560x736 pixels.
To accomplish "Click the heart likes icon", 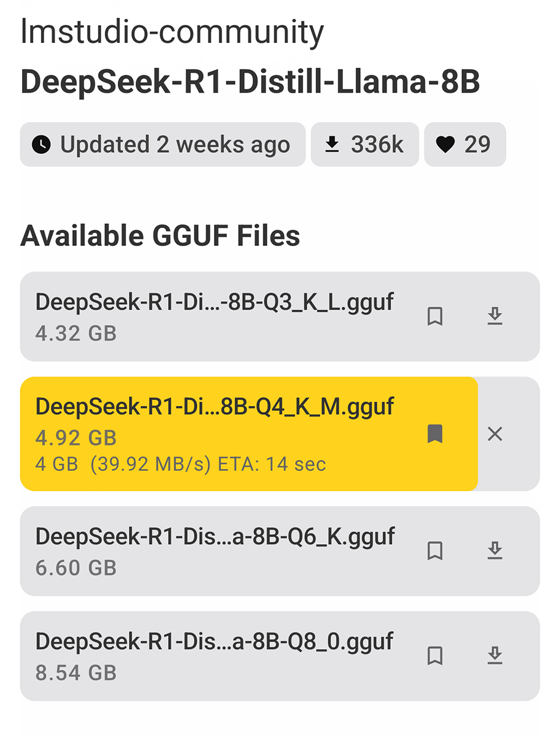I will pyautogui.click(x=445, y=145).
